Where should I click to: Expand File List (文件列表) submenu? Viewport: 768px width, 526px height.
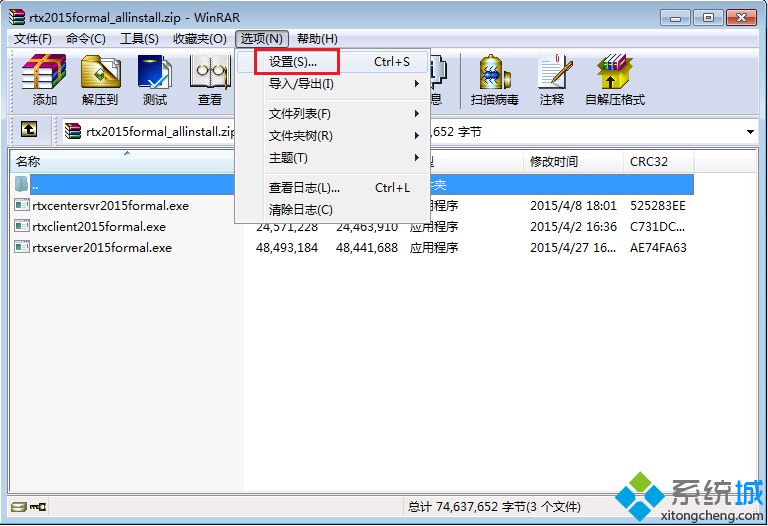coord(332,114)
